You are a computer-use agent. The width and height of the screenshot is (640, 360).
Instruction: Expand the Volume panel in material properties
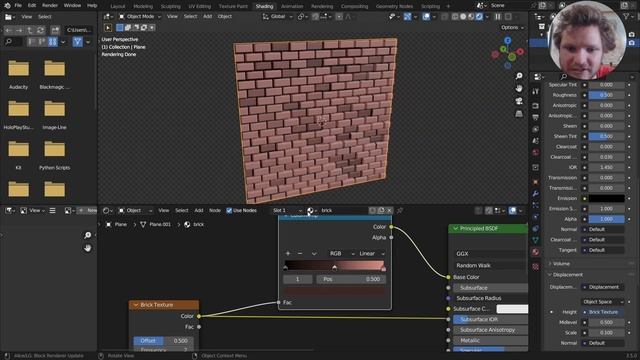tap(561, 264)
